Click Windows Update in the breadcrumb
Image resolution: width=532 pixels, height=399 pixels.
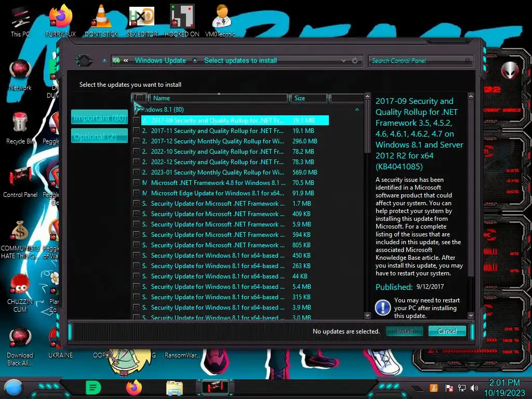click(x=161, y=61)
